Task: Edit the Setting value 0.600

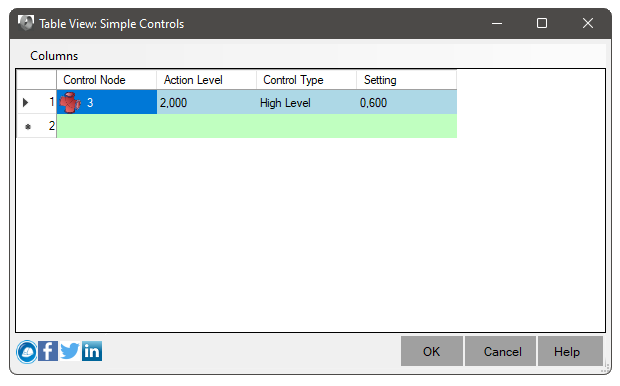Action: pyautogui.click(x=406, y=102)
